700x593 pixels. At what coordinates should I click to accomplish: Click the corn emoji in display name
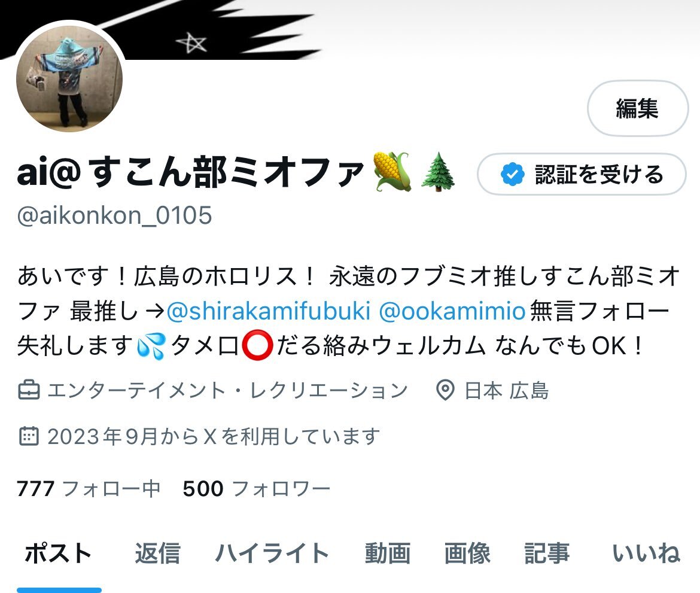pos(392,172)
